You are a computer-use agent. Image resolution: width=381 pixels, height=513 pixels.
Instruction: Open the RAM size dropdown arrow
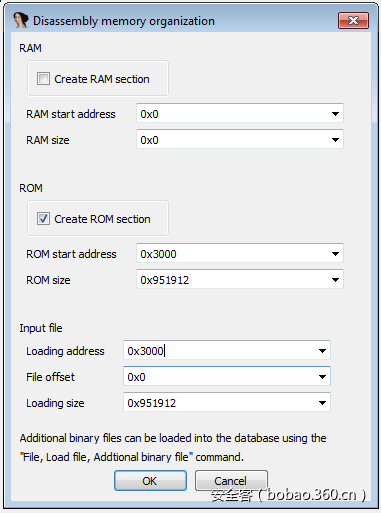[335, 140]
